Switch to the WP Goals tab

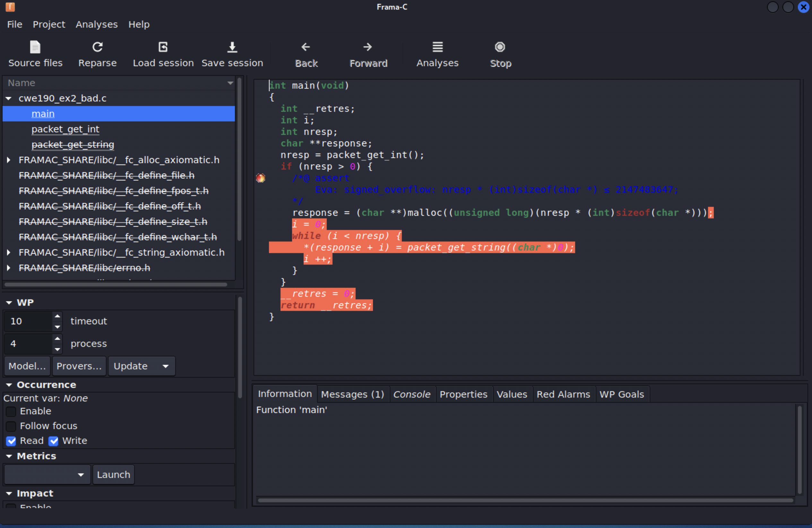(622, 394)
